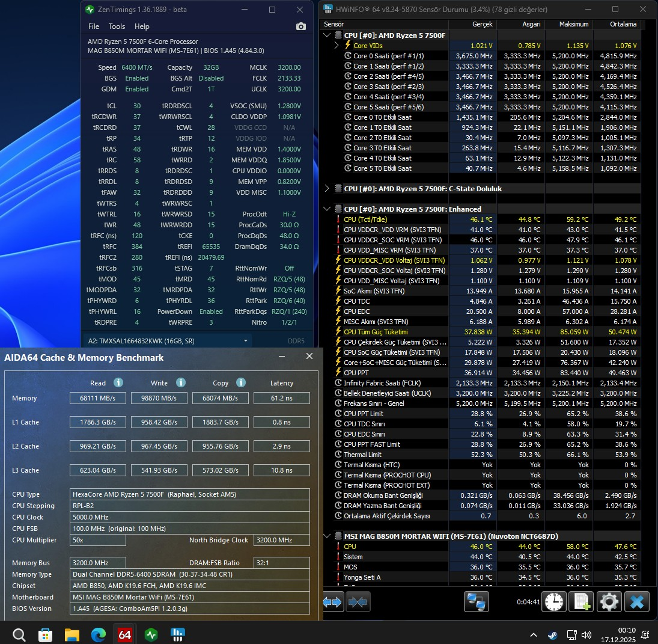The width and height of the screenshot is (658, 644).
Task: Select the Core 0 Saati (perf #1/1) row
Action: click(482, 56)
